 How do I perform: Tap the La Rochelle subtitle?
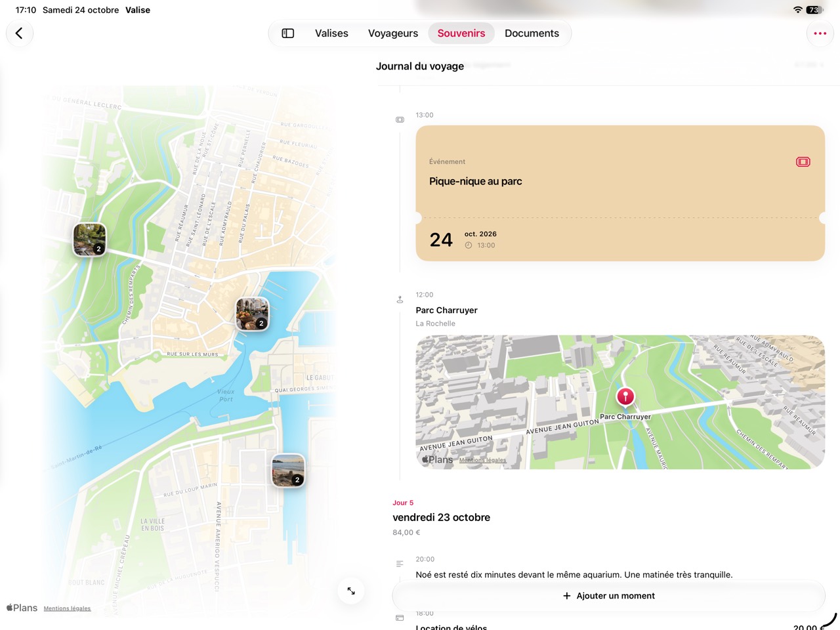click(x=435, y=324)
